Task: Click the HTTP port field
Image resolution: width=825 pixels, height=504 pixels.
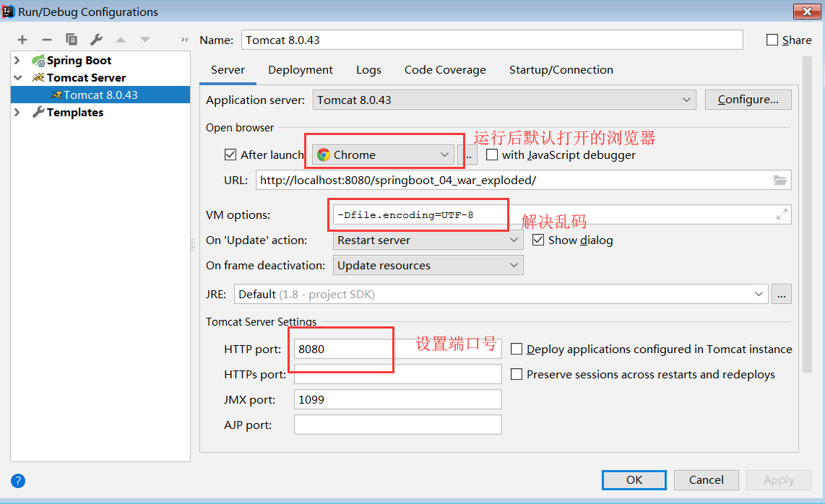Action: pos(398,349)
